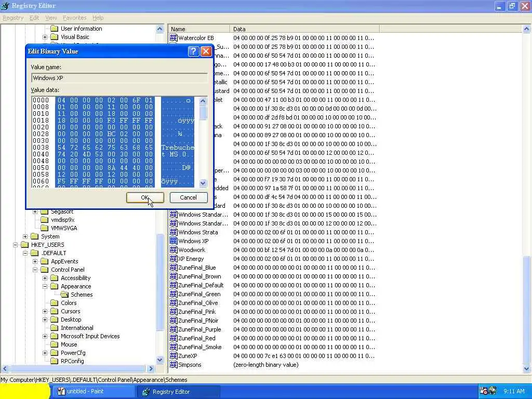Screen dimensions: 532x399
Task: Click the tree pane horizontal scroll right arrow
Action: click(151, 368)
